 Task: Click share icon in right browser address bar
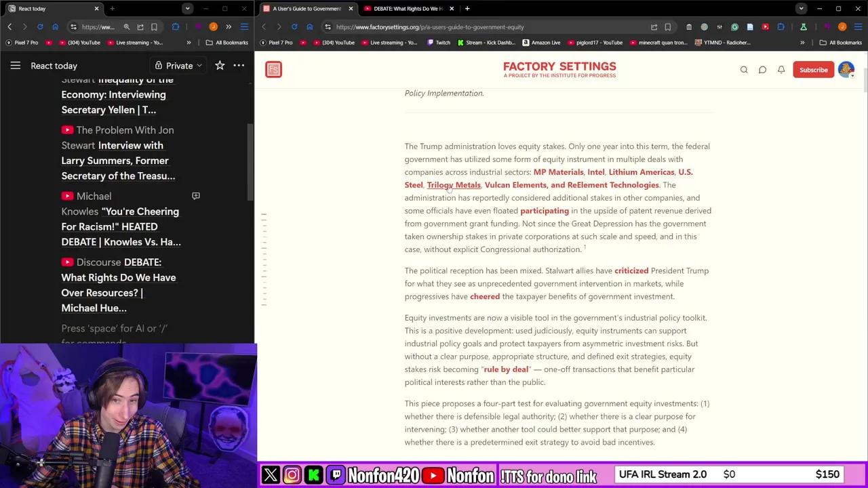654,27
